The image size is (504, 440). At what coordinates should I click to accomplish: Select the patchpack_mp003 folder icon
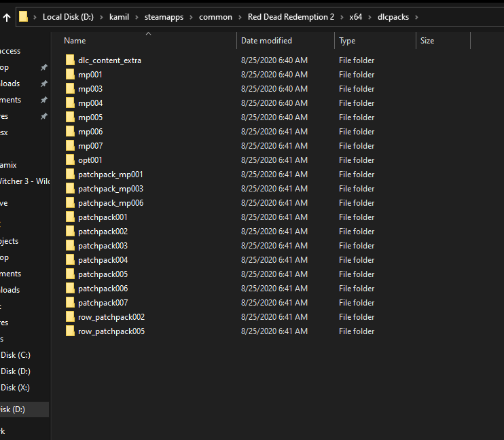pos(70,188)
